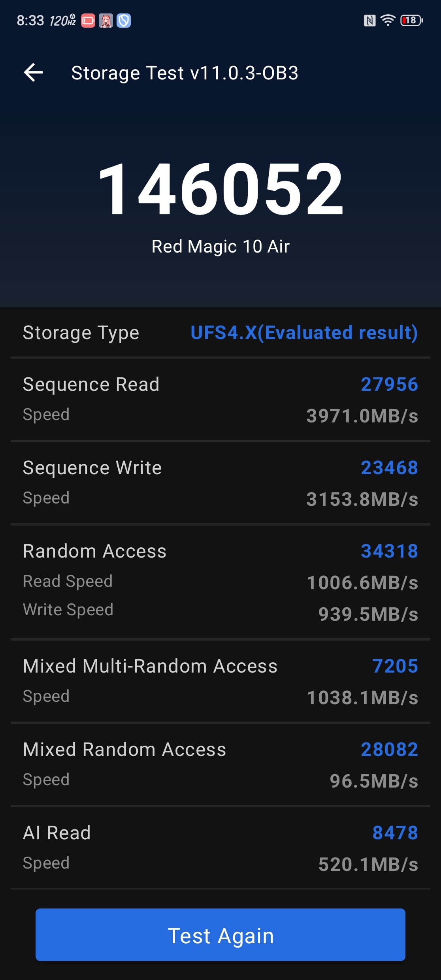Tap the 8:33 clock in status bar
The width and height of the screenshot is (441, 980).
tap(30, 21)
